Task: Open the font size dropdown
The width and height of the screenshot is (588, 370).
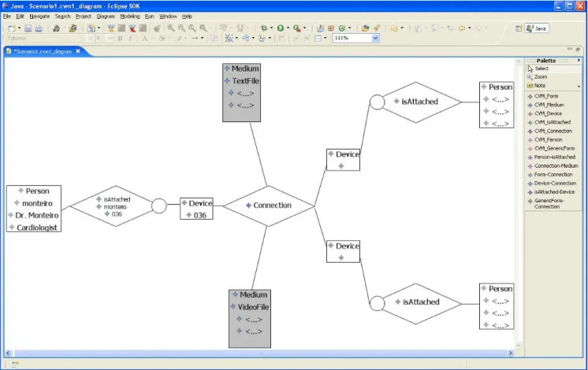Action: coord(110,39)
